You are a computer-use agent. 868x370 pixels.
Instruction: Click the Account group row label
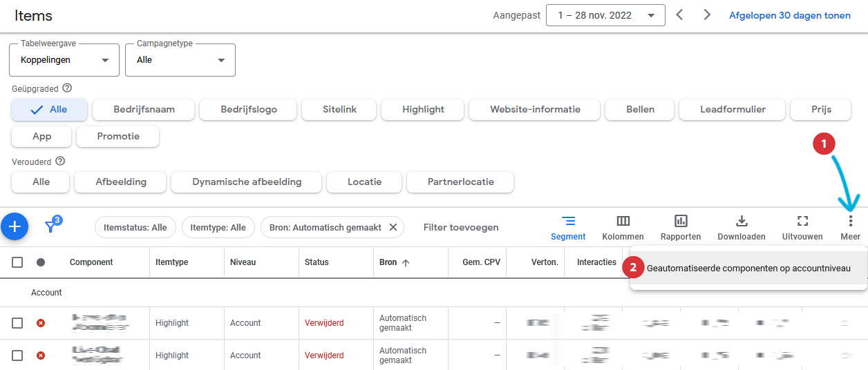pyautogui.click(x=46, y=293)
